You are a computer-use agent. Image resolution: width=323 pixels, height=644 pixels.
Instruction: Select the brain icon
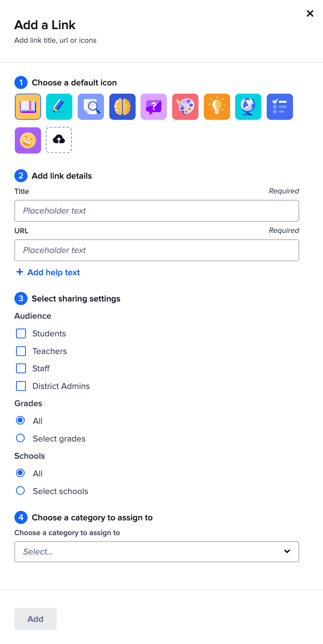(122, 107)
